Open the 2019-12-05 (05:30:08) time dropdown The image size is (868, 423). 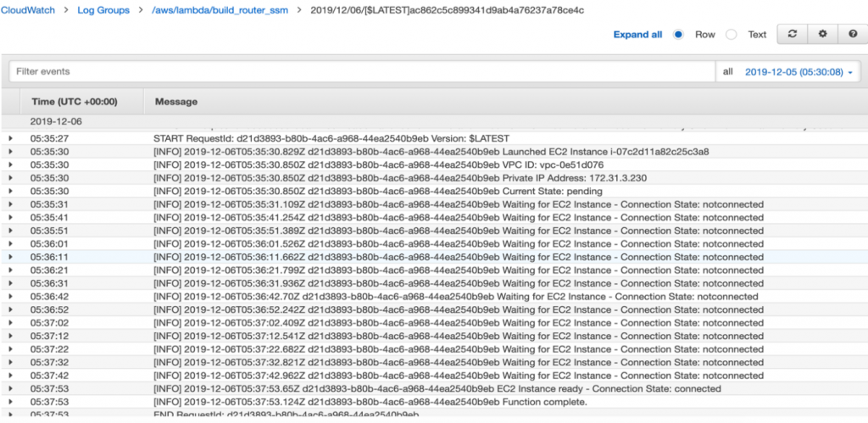pyautogui.click(x=798, y=72)
